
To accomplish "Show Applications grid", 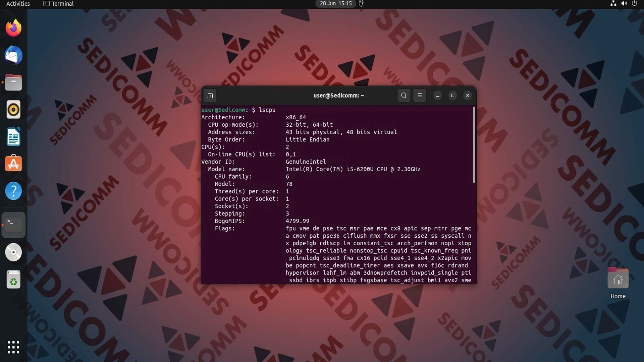I will 13,347.
